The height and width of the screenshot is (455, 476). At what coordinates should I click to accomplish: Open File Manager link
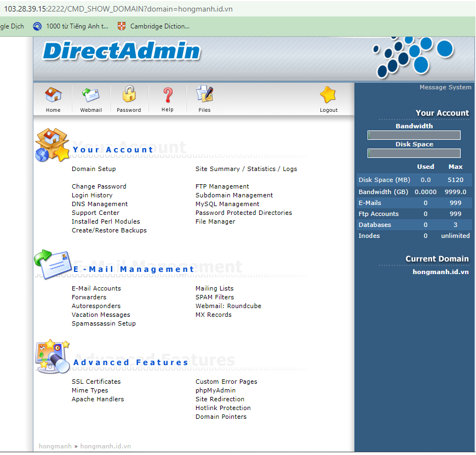tap(215, 221)
